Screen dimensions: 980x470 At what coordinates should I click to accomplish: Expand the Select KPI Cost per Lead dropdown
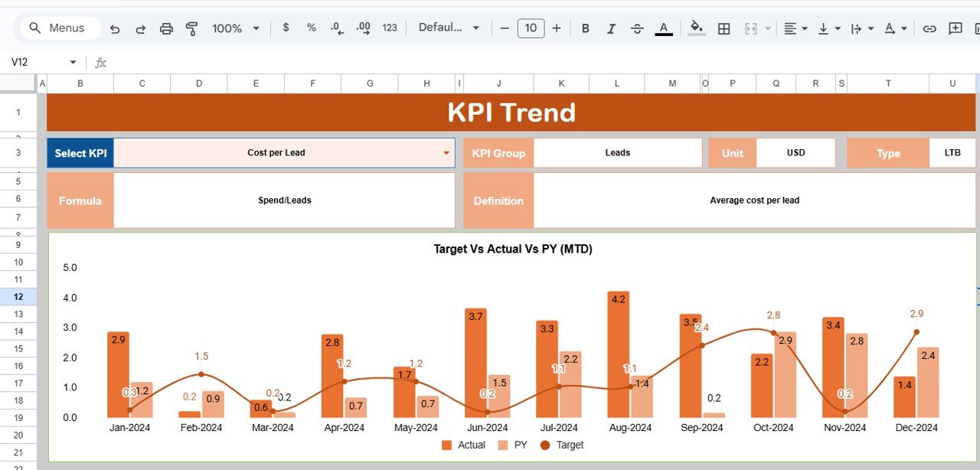click(x=446, y=153)
